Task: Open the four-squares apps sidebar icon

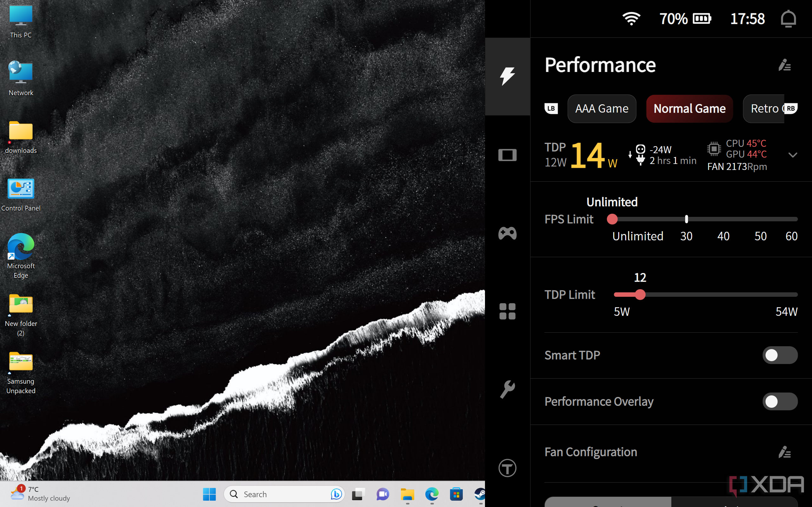Action: click(x=507, y=311)
